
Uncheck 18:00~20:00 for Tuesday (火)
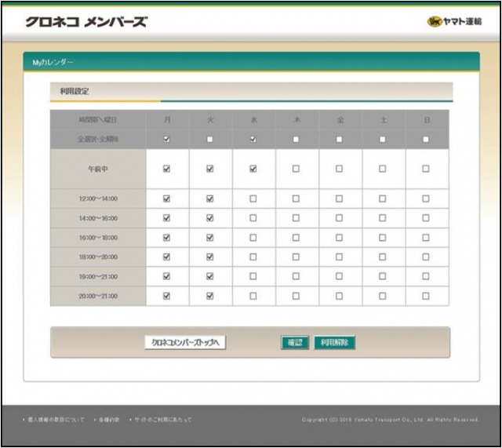click(209, 257)
